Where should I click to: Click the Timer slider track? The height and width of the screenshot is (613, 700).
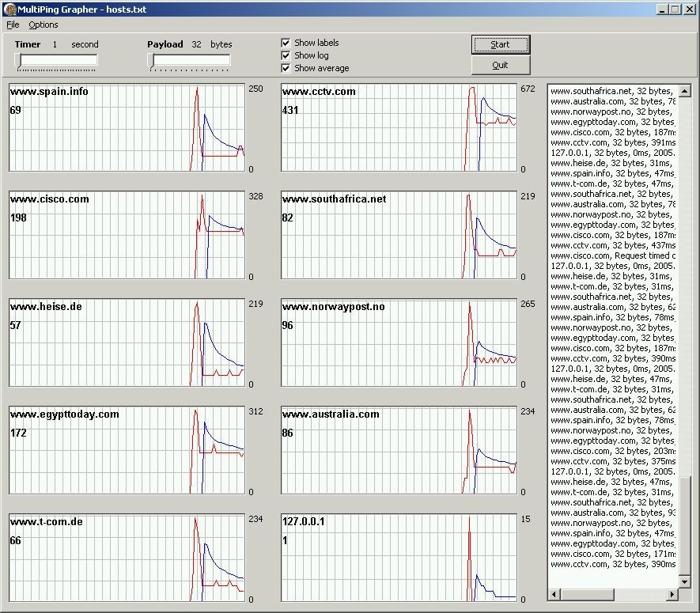pyautogui.click(x=56, y=60)
